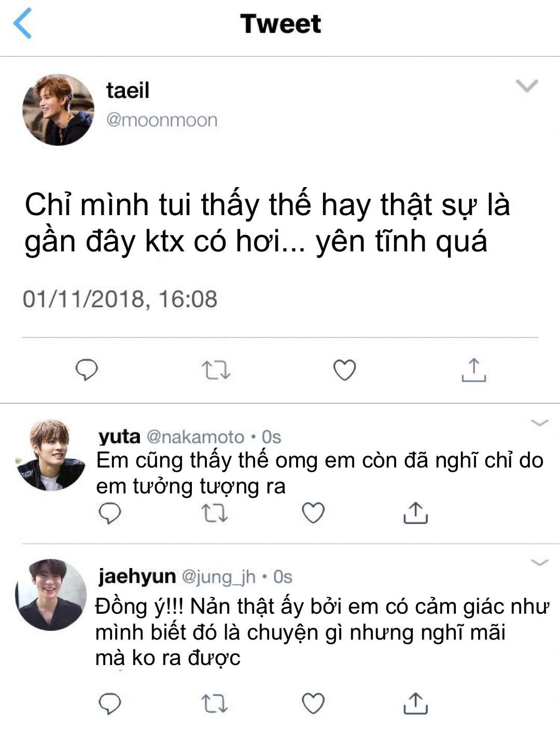Image resolution: width=560 pixels, height=735 pixels.
Task: Like yuta's reply
Action: [313, 513]
